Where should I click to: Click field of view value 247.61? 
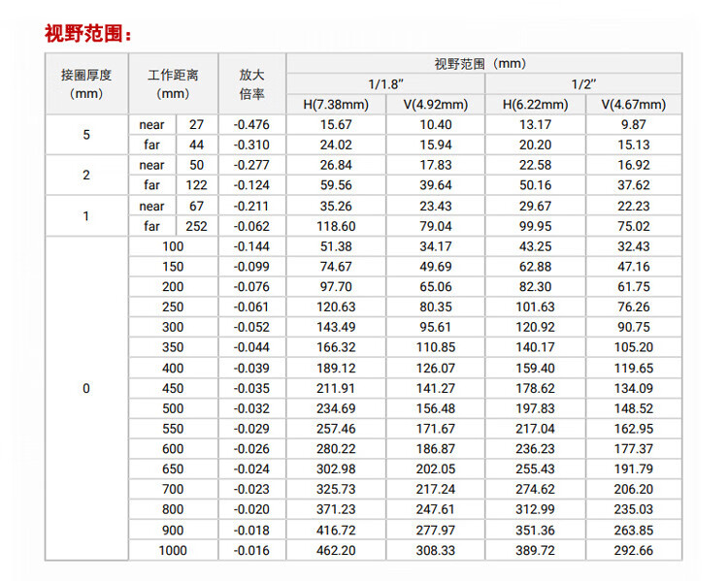tap(436, 509)
